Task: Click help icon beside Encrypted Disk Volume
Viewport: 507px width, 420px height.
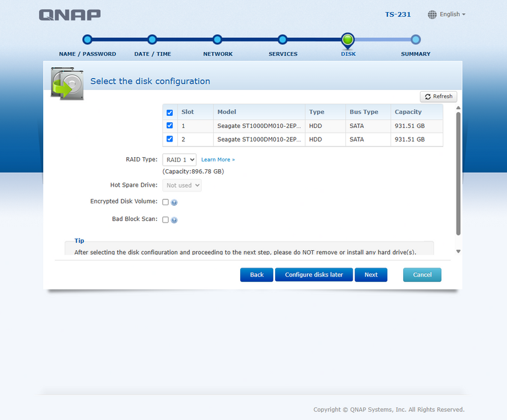Action: coord(174,203)
